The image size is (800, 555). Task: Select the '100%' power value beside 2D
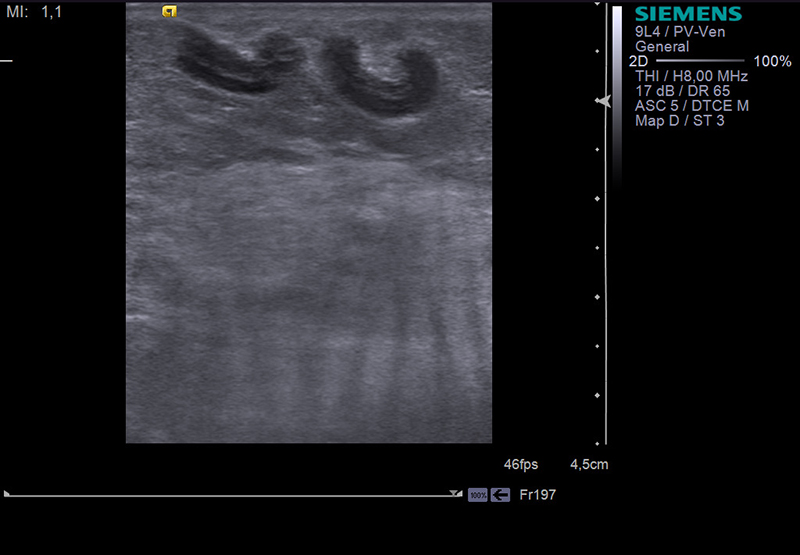[772, 61]
